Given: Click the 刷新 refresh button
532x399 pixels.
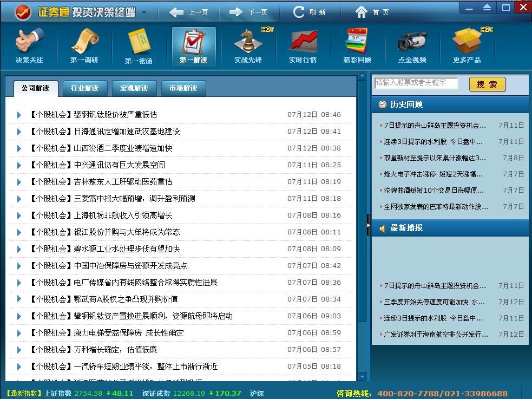Looking at the screenshot, I should click(308, 12).
